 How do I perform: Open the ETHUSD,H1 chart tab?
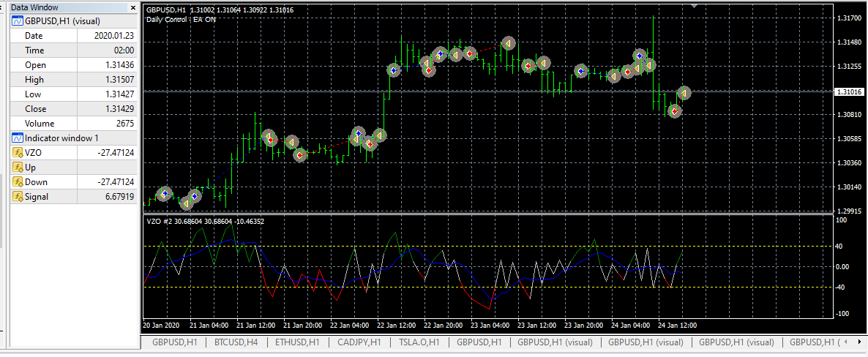coord(297,342)
